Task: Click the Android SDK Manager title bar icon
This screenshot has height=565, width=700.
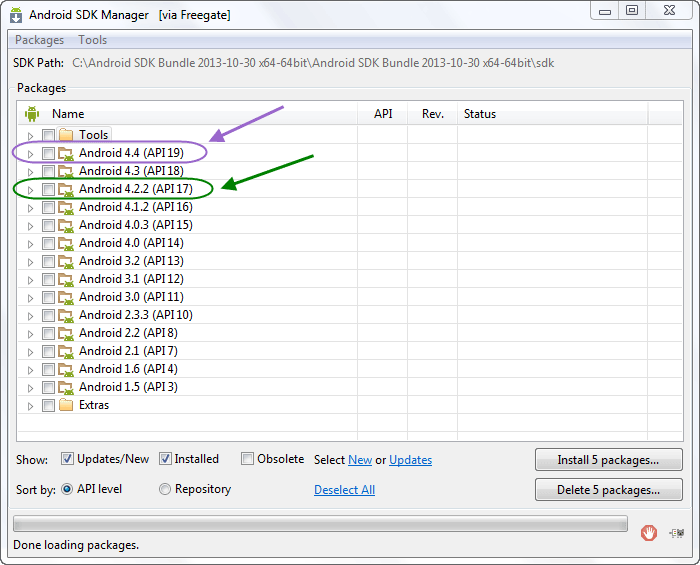Action: pos(16,15)
